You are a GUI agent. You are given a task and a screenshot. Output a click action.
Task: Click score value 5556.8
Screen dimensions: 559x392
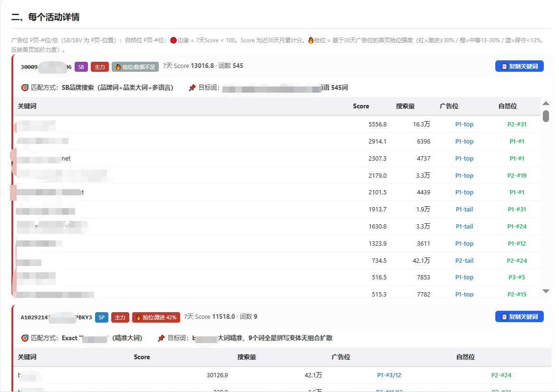(x=377, y=124)
